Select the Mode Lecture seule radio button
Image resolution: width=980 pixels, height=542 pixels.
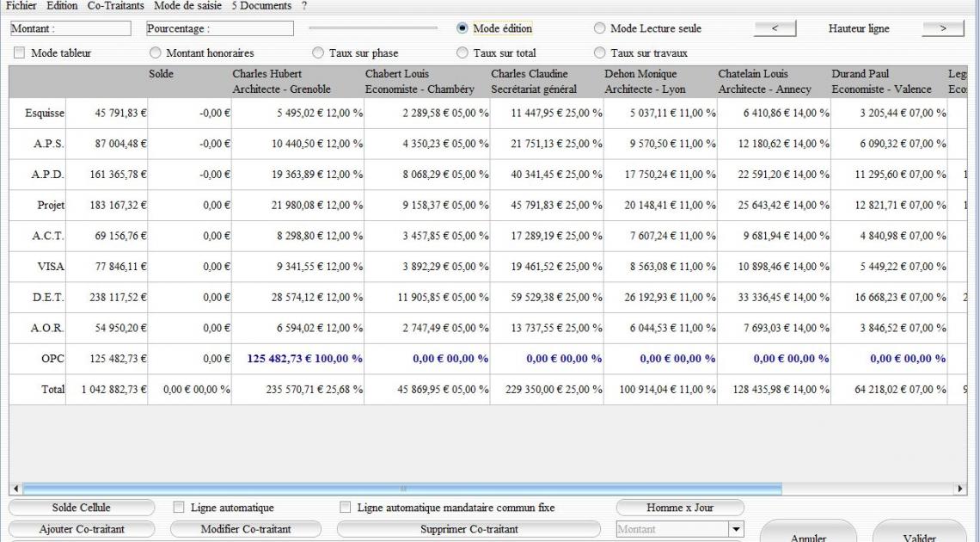click(x=599, y=28)
